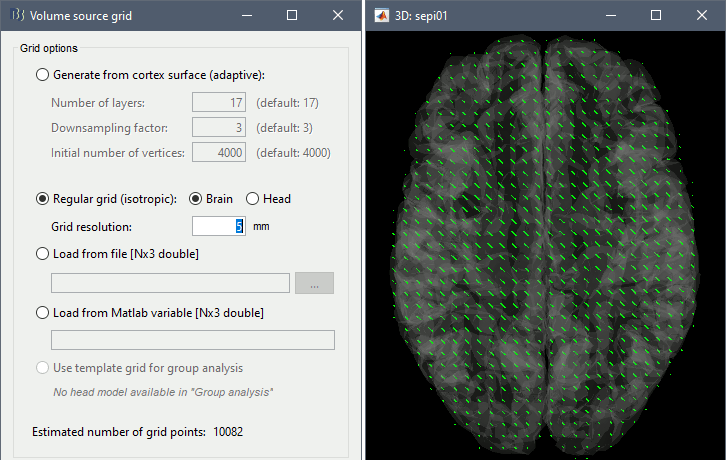
Task: Close the 3D: sepi01 figure window
Action: tap(701, 16)
